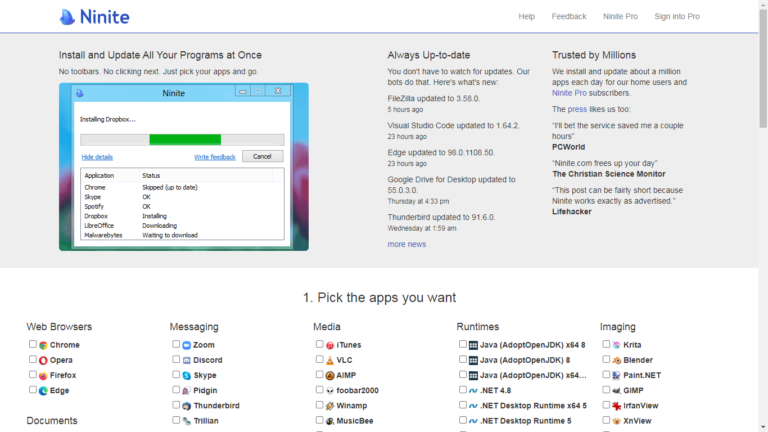768x432 pixels.
Task: Select the Java (AdoptOpenJDK) 8 checkbox
Action: coord(463,360)
